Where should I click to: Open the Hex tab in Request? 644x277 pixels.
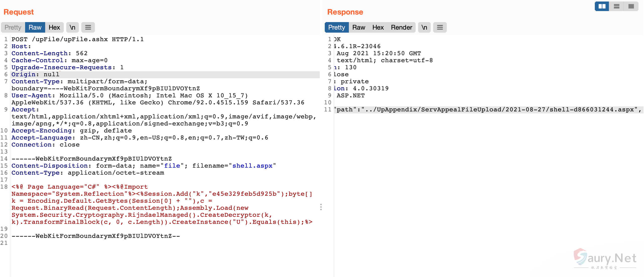point(54,27)
